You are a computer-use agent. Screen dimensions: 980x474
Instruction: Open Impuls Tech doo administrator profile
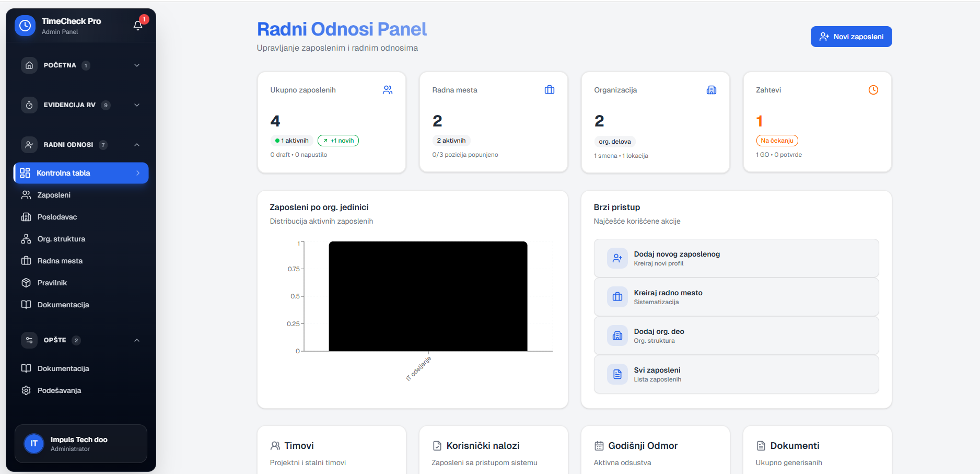click(81, 444)
